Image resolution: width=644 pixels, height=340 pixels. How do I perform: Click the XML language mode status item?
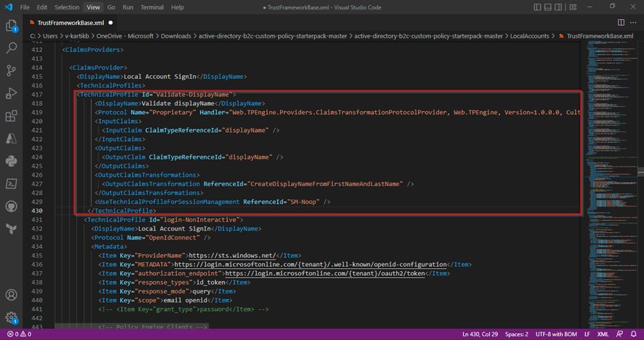pos(602,335)
